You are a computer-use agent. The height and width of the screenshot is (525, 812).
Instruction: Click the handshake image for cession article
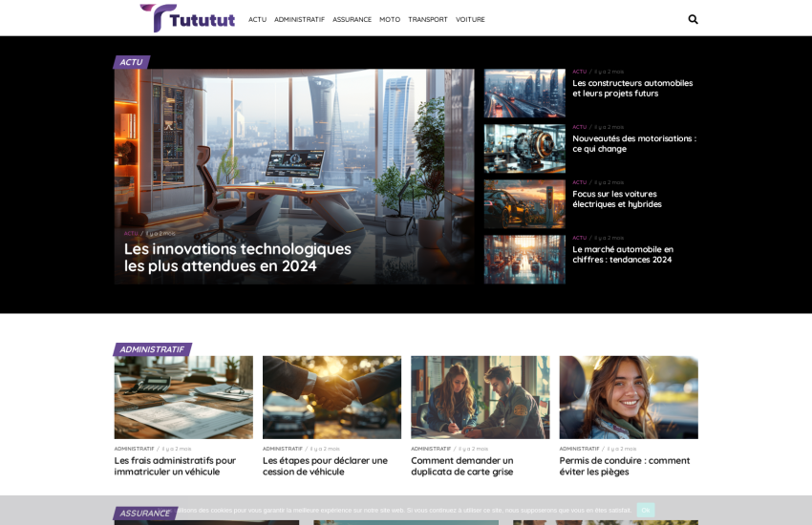[x=331, y=397]
